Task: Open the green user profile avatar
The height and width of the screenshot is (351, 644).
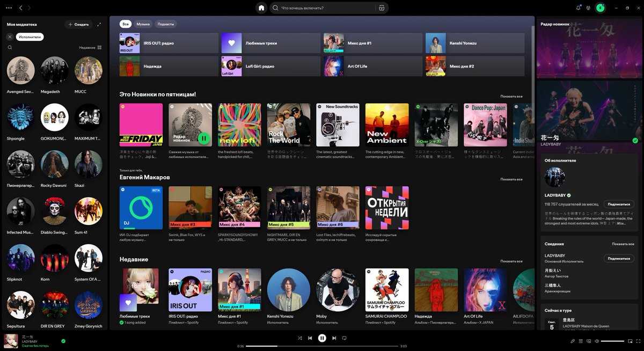Action: click(x=600, y=8)
